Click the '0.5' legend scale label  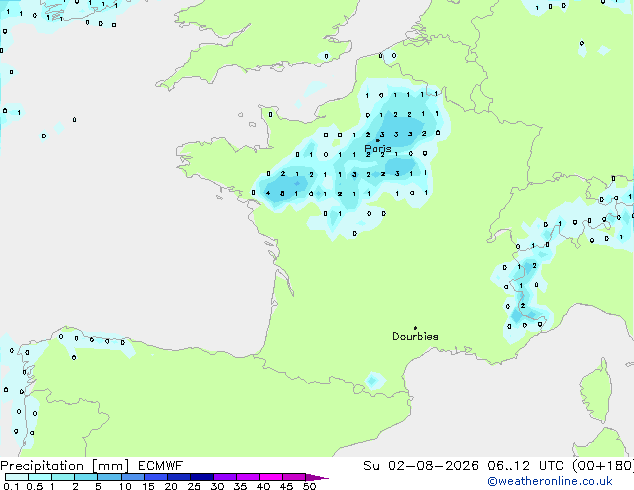(34, 486)
